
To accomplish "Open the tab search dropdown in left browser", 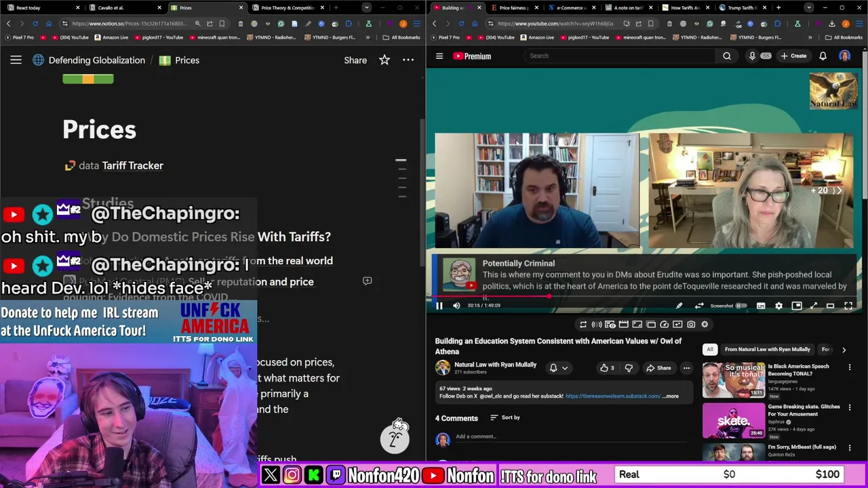I will 366,7.
